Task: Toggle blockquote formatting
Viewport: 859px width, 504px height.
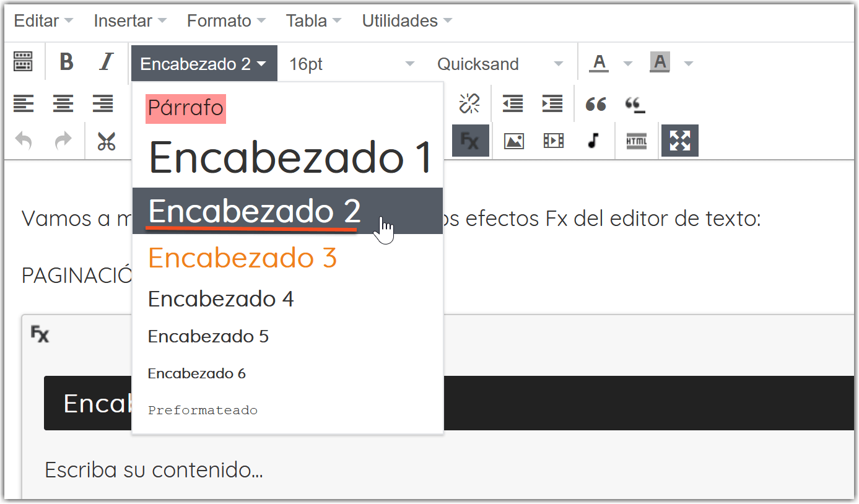Action: point(595,104)
